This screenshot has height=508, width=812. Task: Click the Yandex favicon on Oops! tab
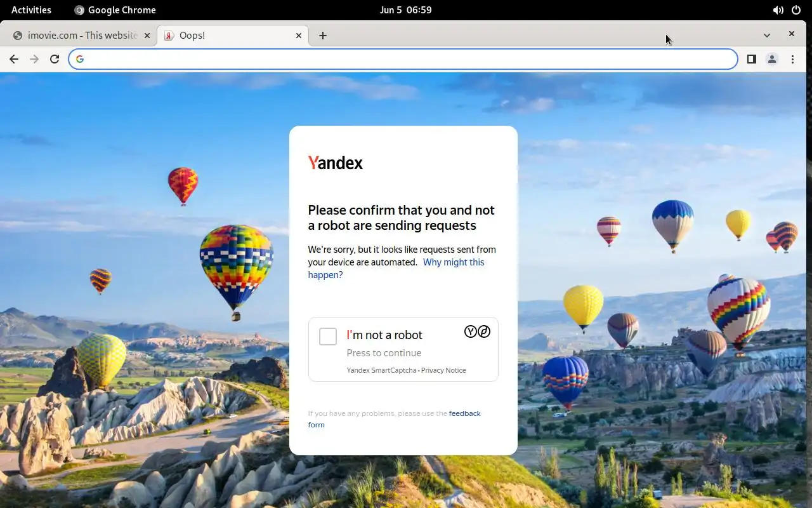point(169,36)
